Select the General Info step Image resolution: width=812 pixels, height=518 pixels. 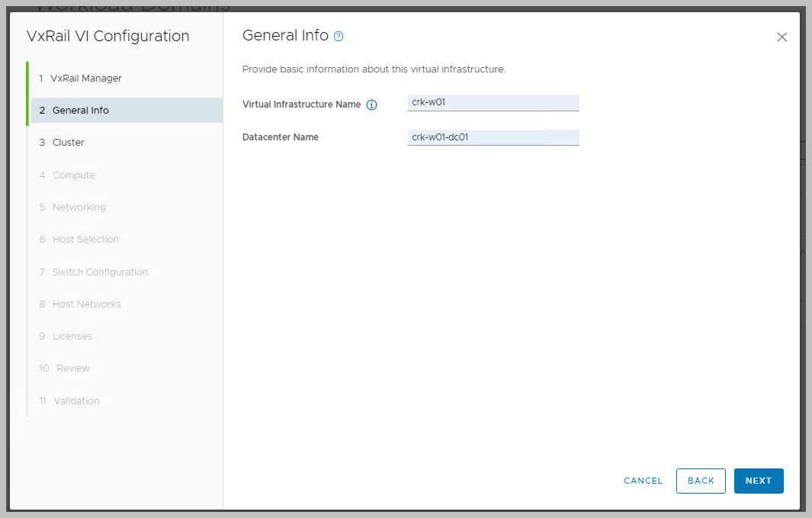tap(80, 111)
